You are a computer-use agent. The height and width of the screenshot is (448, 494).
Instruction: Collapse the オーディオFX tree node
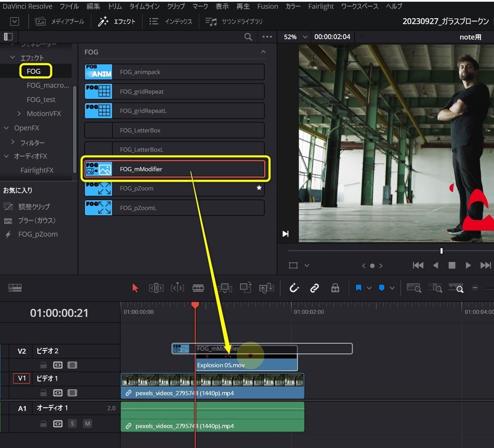click(x=6, y=156)
